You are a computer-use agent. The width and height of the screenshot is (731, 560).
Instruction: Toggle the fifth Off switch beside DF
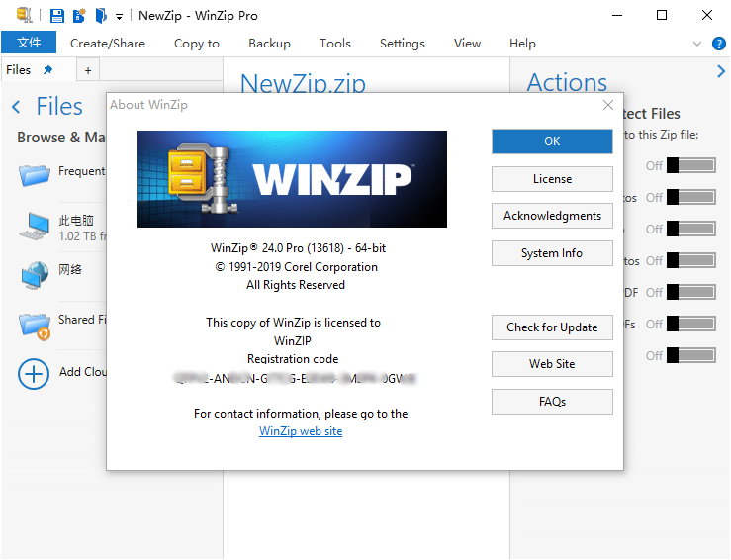(691, 292)
